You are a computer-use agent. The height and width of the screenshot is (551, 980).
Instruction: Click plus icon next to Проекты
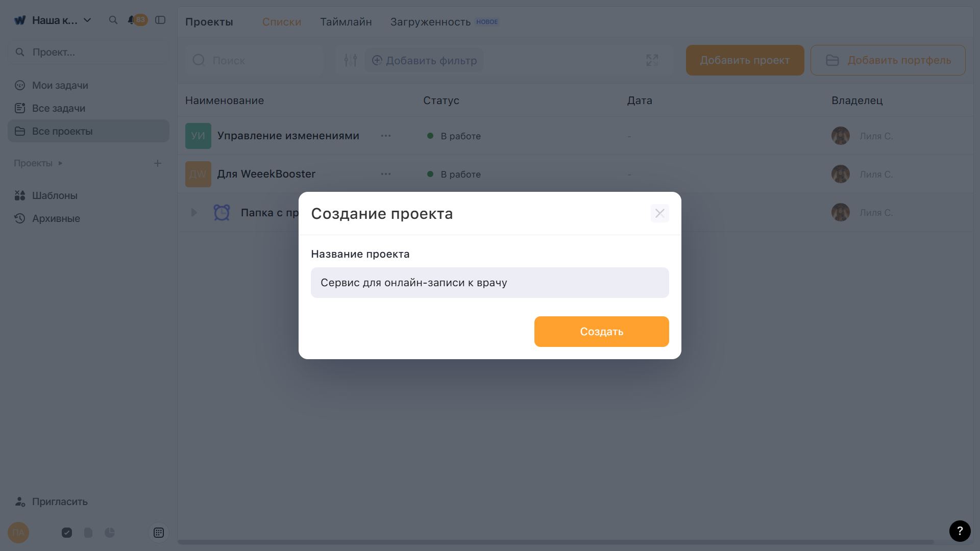pyautogui.click(x=158, y=163)
